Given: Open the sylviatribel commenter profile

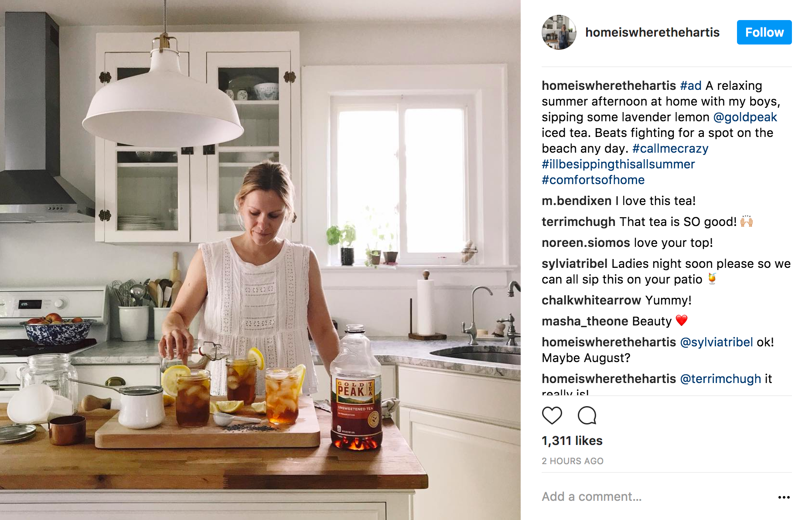Looking at the screenshot, I should coord(575,263).
